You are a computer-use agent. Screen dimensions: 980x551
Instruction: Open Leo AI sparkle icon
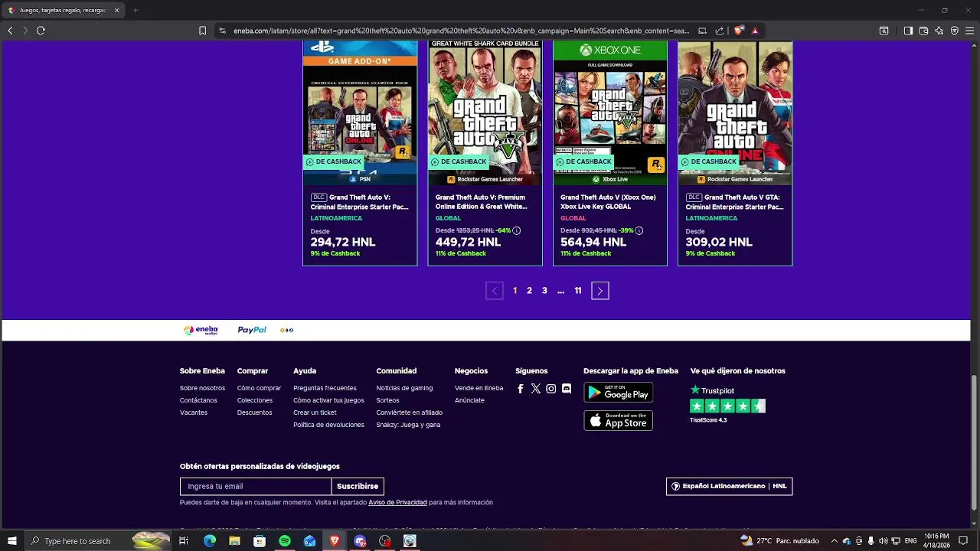coord(939,31)
